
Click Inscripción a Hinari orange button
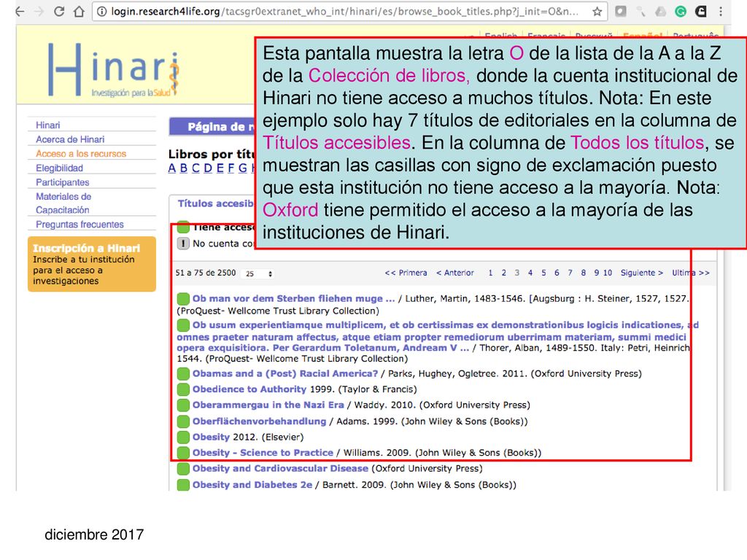tap(92, 264)
